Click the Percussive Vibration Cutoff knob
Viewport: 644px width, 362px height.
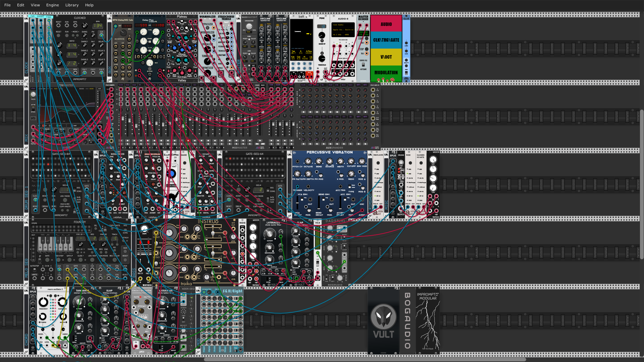coord(351,162)
